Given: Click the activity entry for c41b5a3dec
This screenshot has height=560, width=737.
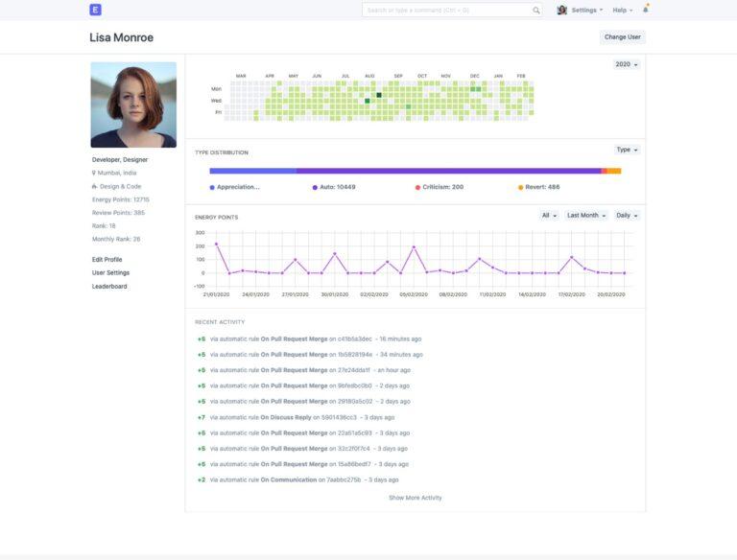Looking at the screenshot, I should pyautogui.click(x=309, y=339).
